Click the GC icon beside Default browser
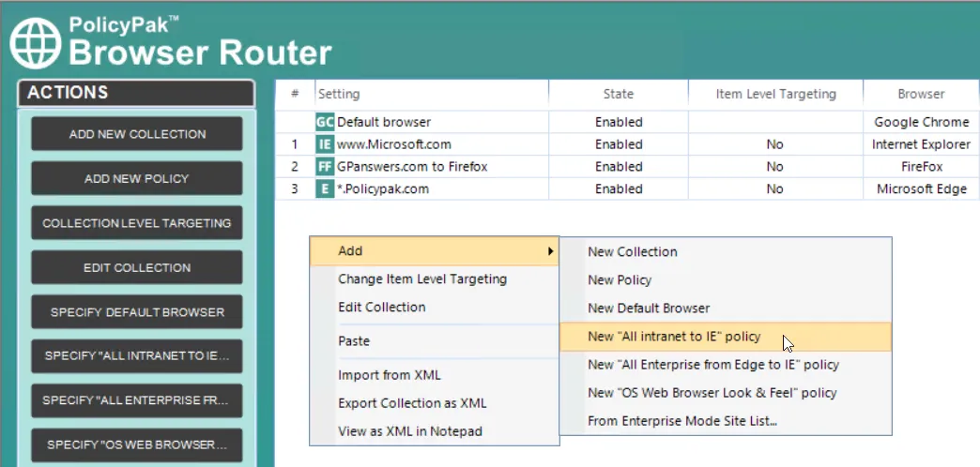 325,122
